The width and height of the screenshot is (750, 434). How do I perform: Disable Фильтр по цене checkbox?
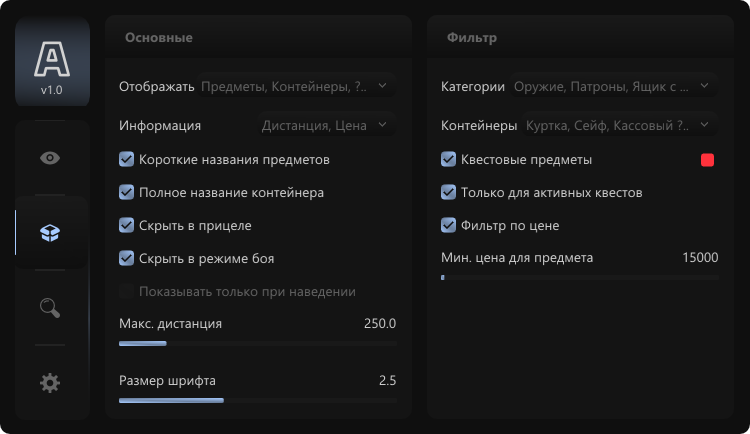(448, 225)
